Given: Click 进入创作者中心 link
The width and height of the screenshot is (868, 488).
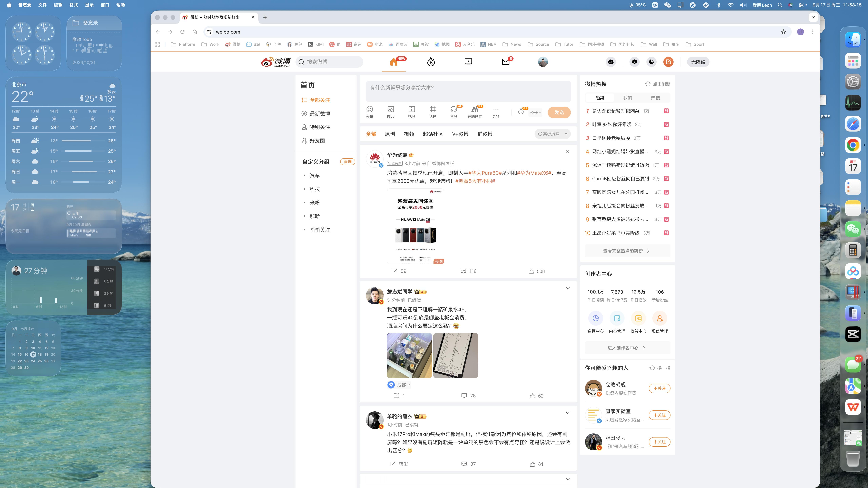Looking at the screenshot, I should tap(627, 348).
